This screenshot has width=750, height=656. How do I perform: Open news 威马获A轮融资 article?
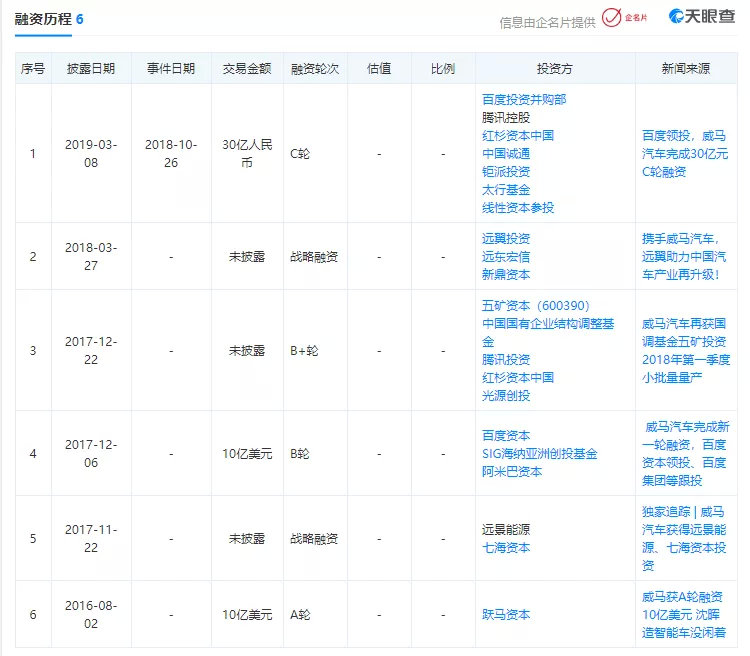click(685, 614)
